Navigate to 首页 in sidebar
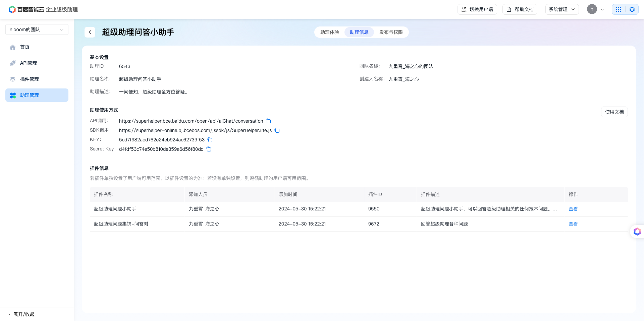 [37, 47]
